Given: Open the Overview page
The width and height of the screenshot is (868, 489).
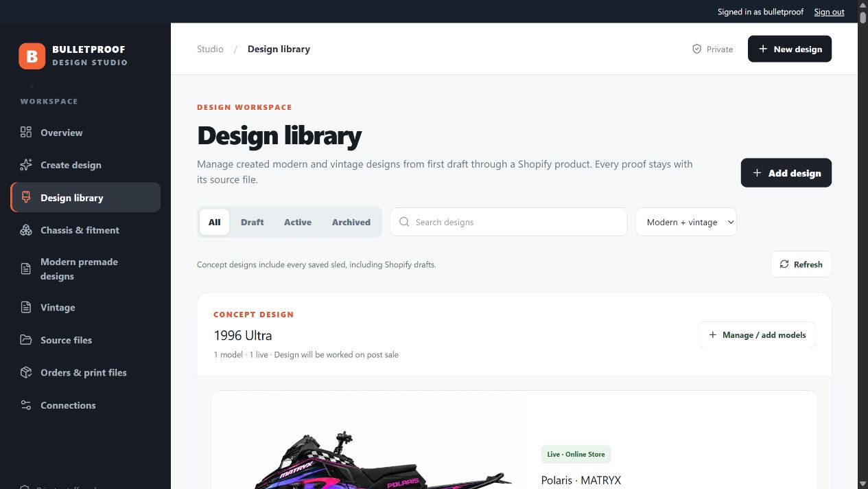Looking at the screenshot, I should click(x=86, y=133).
